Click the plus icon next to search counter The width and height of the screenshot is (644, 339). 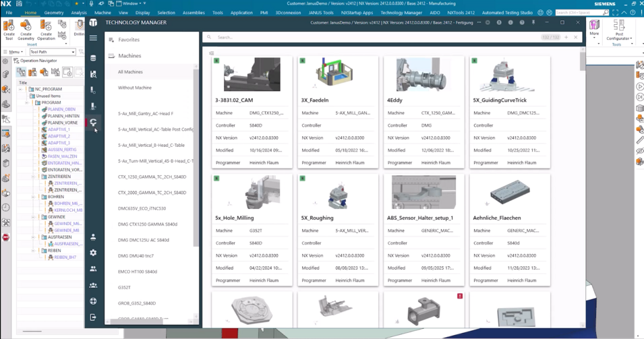(566, 37)
